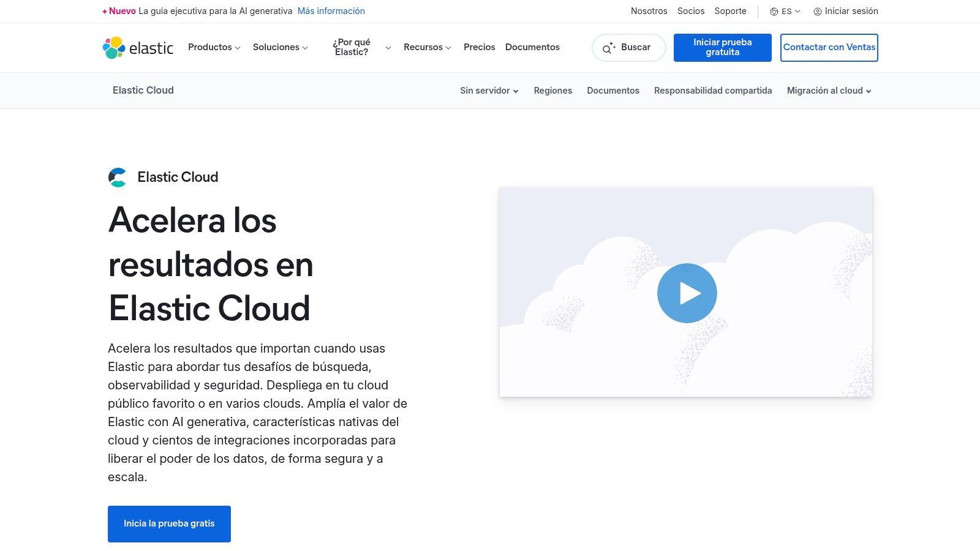980x551 pixels.
Task: Open Documentos in the main navigation
Action: click(532, 47)
